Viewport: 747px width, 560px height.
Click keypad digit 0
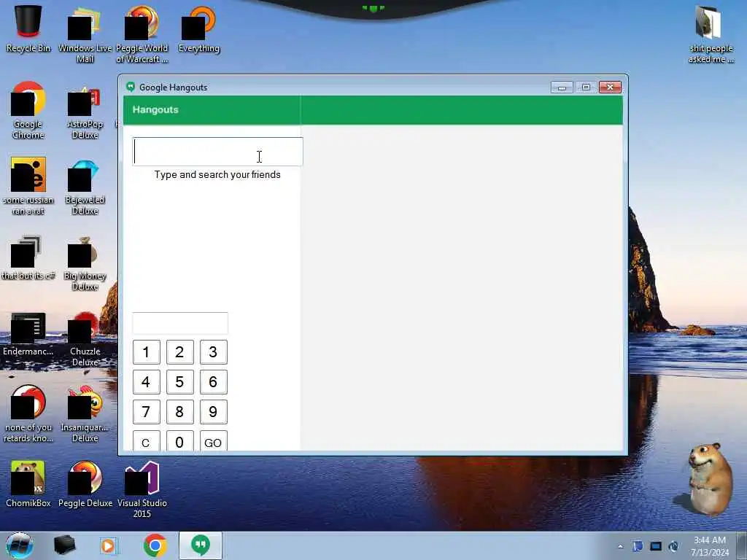(179, 441)
